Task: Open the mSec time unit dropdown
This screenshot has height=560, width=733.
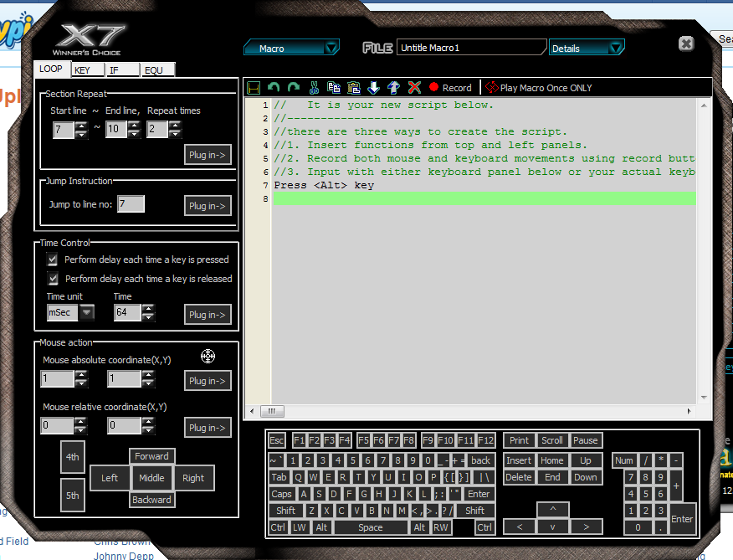Action: 86,312
